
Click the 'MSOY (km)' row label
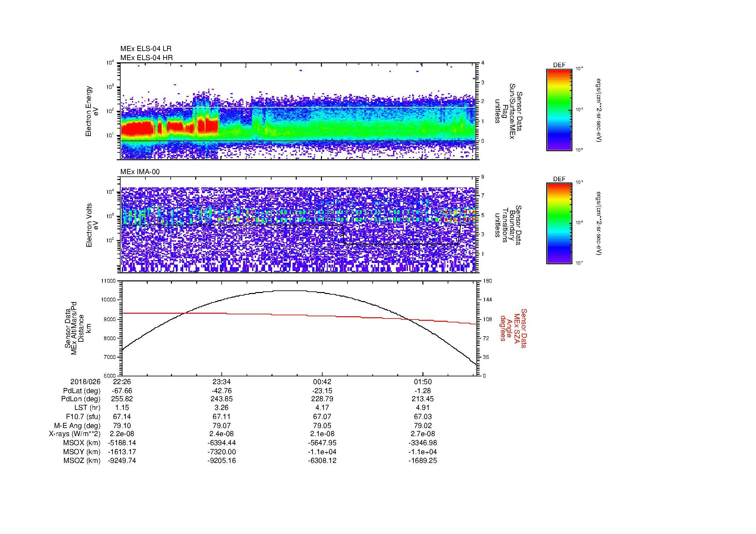point(82,452)
